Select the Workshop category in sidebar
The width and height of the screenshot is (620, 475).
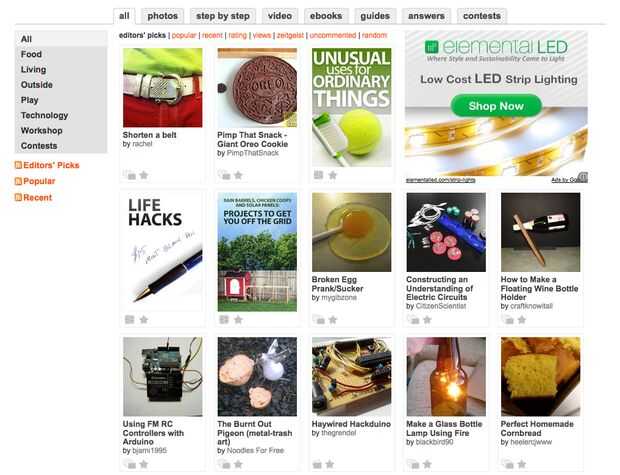(x=42, y=130)
